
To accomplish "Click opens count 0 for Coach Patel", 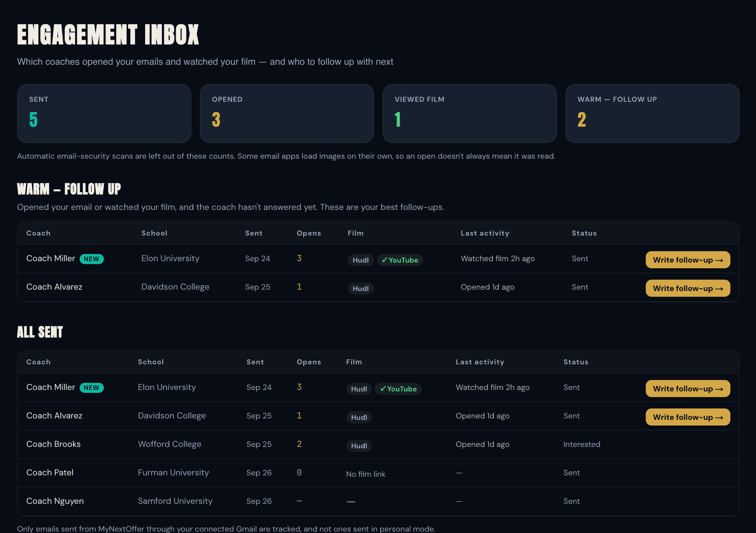I will tap(299, 473).
